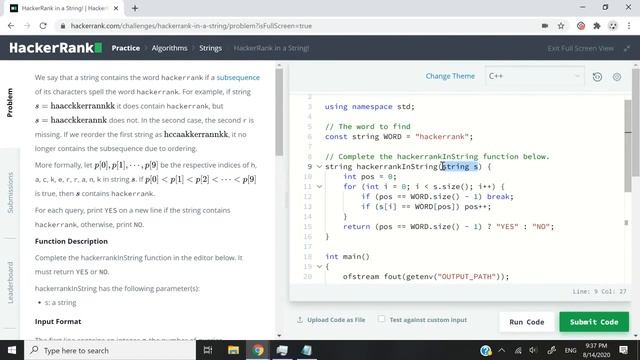Open Chrome three-dot menu

click(629, 26)
